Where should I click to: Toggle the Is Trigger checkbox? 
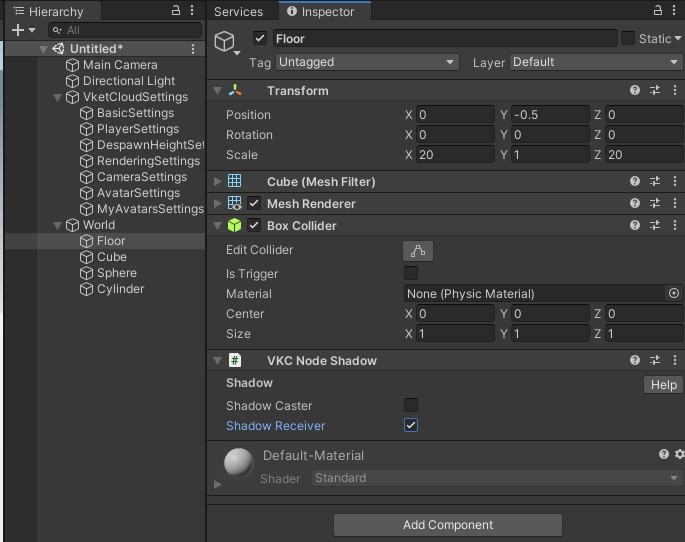coord(410,273)
